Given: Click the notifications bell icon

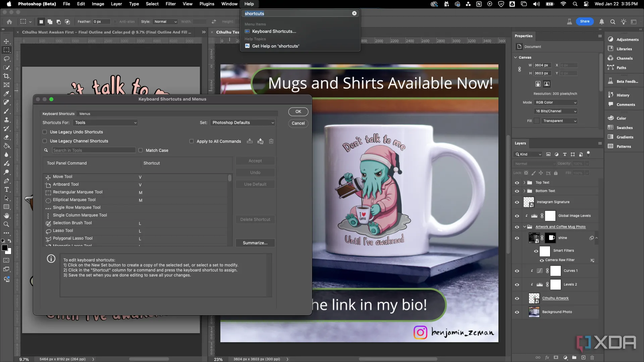Looking at the screenshot, I should click(602, 21).
